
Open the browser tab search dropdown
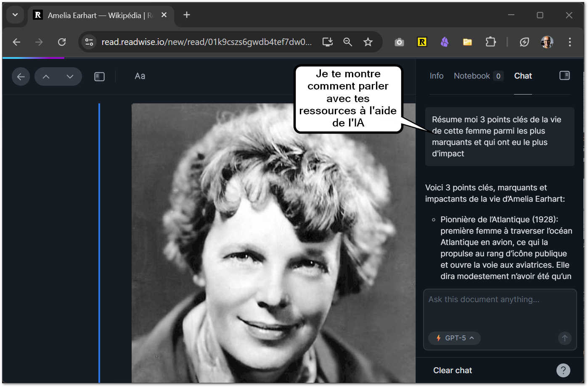[15, 15]
